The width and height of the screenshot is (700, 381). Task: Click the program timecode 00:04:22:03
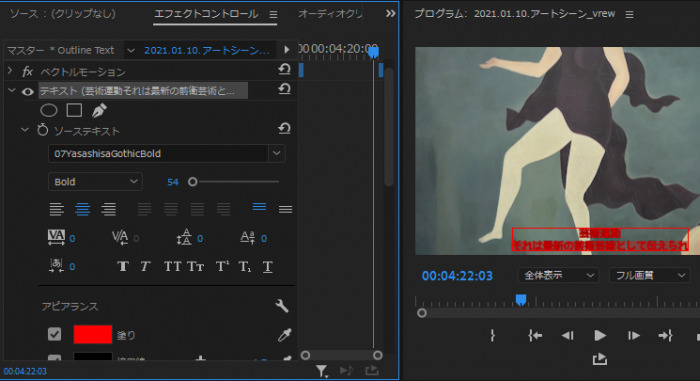click(457, 276)
